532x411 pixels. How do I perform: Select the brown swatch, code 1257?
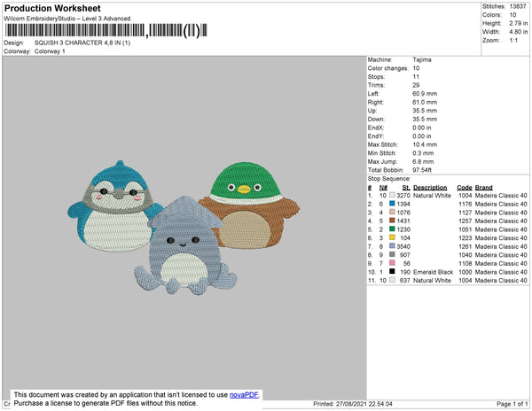tap(392, 221)
